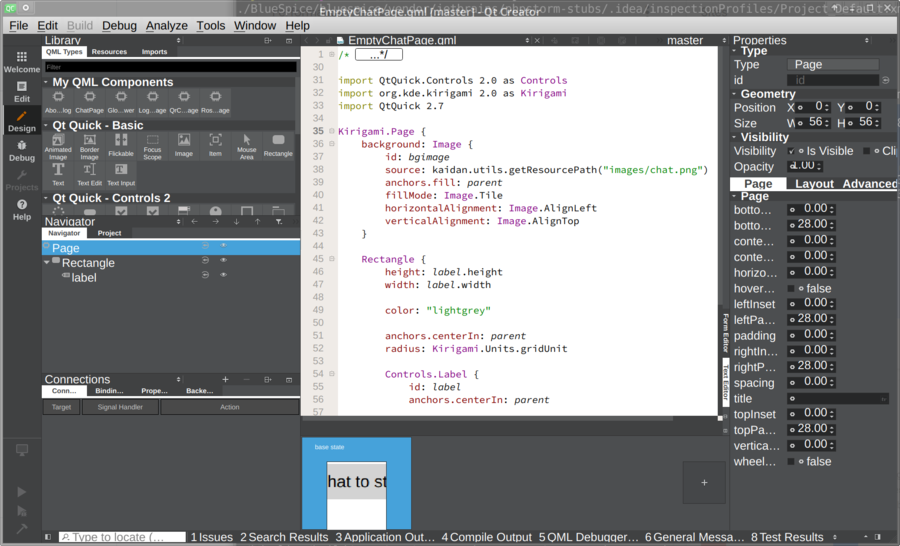Select the ChatPage QML component
900x546 pixels.
point(90,102)
